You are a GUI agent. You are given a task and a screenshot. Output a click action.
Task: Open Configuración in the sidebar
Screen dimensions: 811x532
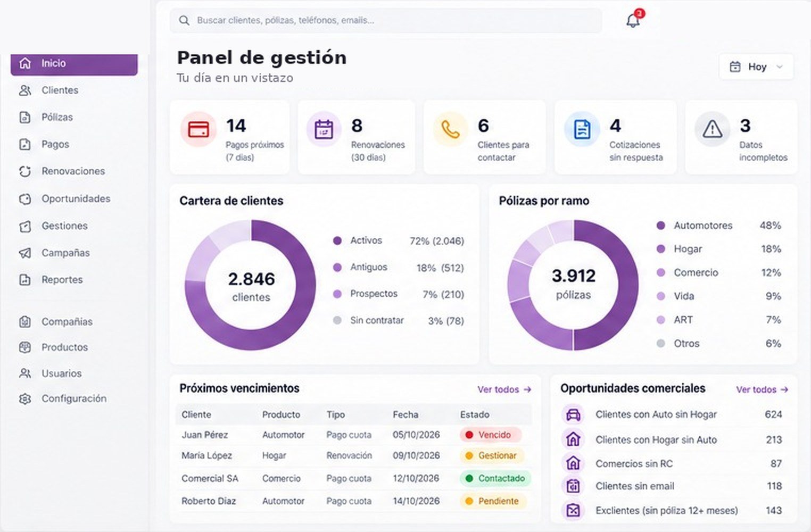tap(74, 399)
